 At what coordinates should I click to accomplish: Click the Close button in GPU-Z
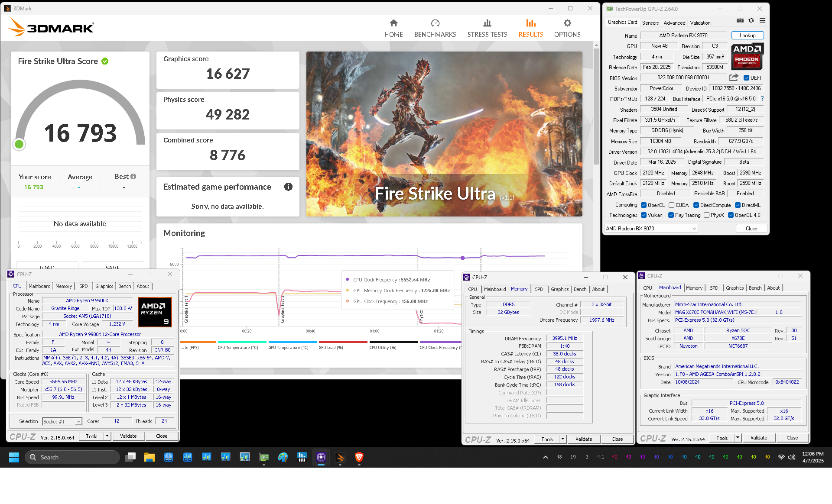tap(751, 229)
